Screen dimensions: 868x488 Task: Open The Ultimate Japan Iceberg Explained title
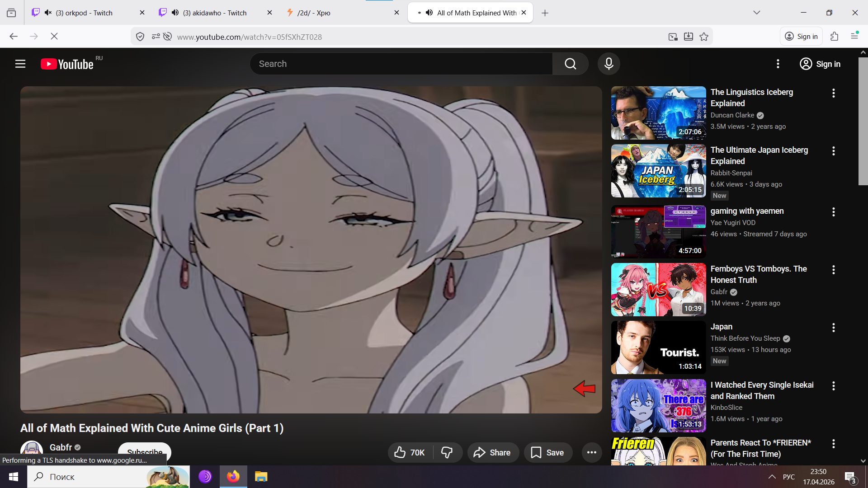click(759, 155)
